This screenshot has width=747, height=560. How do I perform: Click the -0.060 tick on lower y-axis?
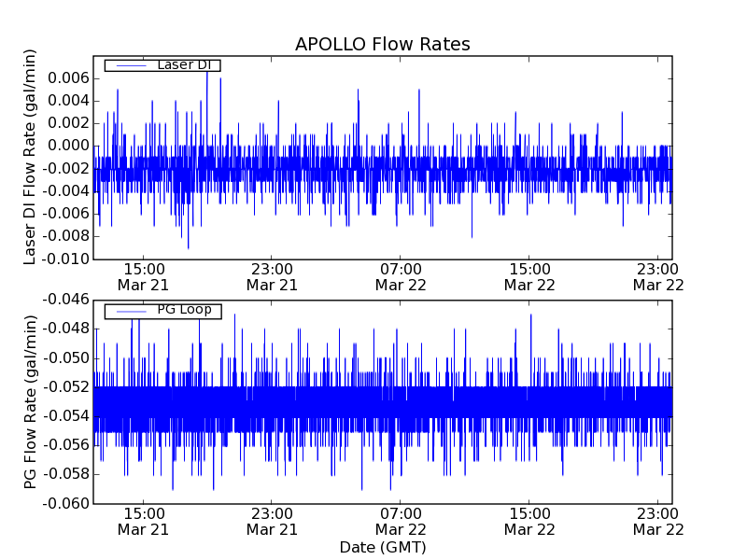(65, 504)
